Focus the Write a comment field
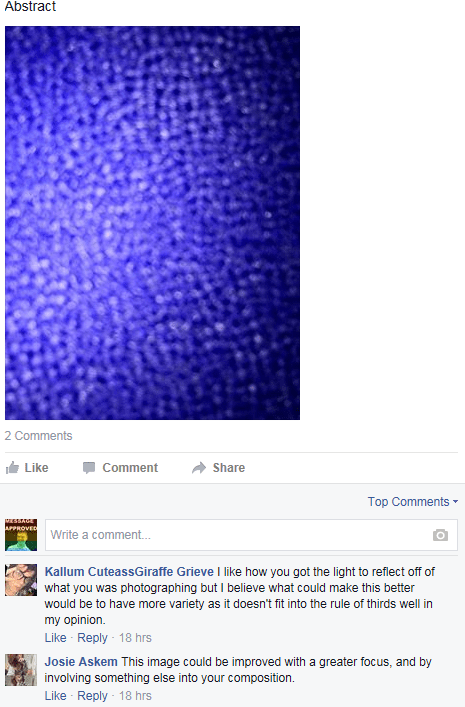This screenshot has height=707, width=465. (251, 535)
